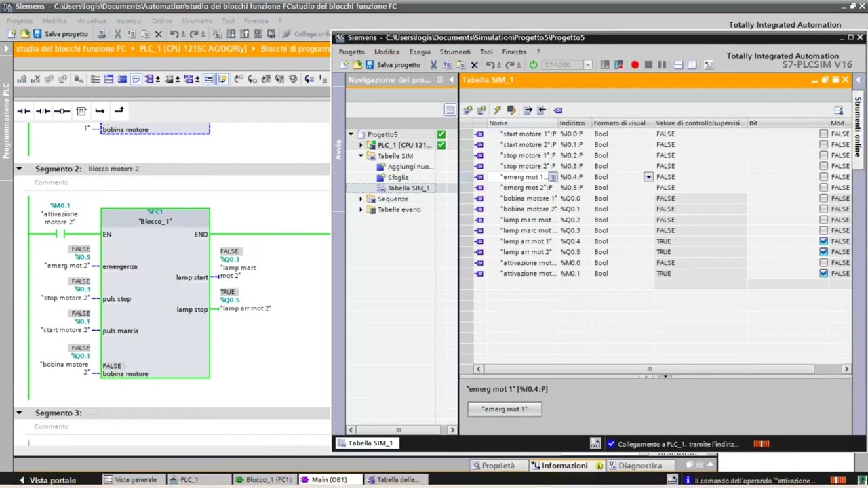This screenshot has width=868, height=488.
Task: Expand the PLC_1 node in PLCSIM tree
Action: 361,145
